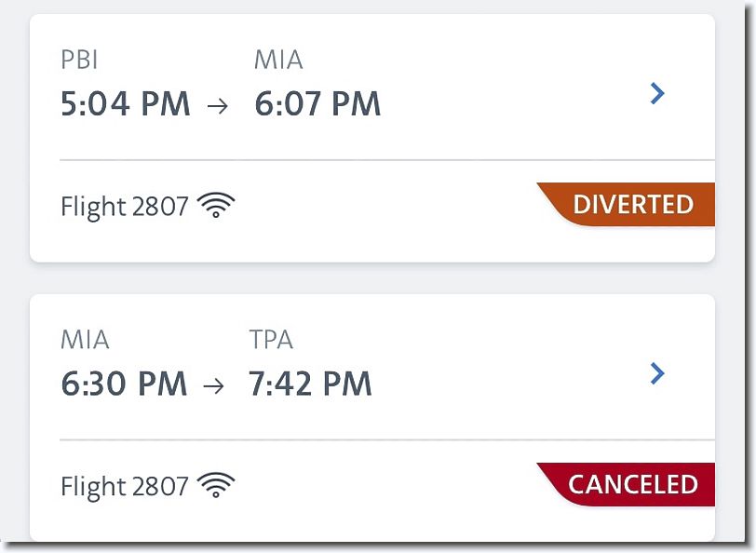756x553 pixels.
Task: Select the CANCELED status badge
Action: click(626, 484)
